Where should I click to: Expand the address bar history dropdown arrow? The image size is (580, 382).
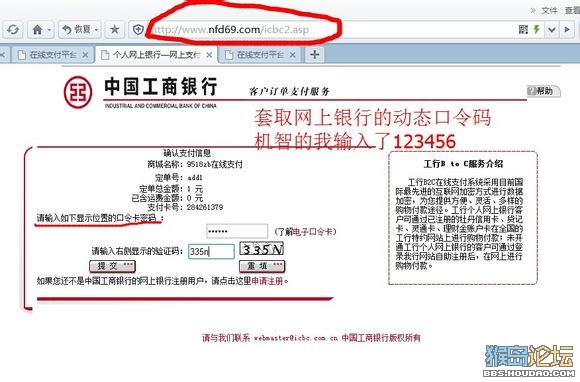(x=552, y=30)
